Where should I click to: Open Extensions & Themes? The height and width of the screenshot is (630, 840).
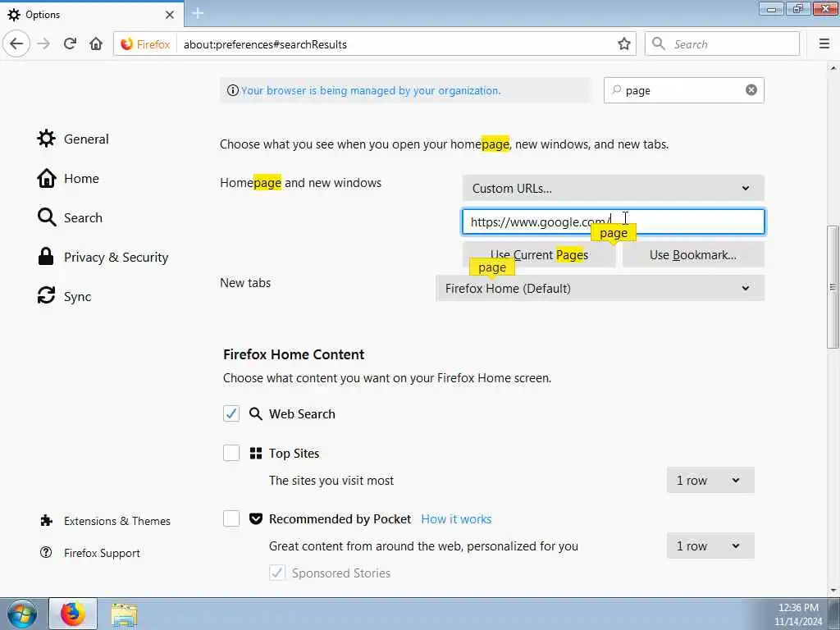106,521
